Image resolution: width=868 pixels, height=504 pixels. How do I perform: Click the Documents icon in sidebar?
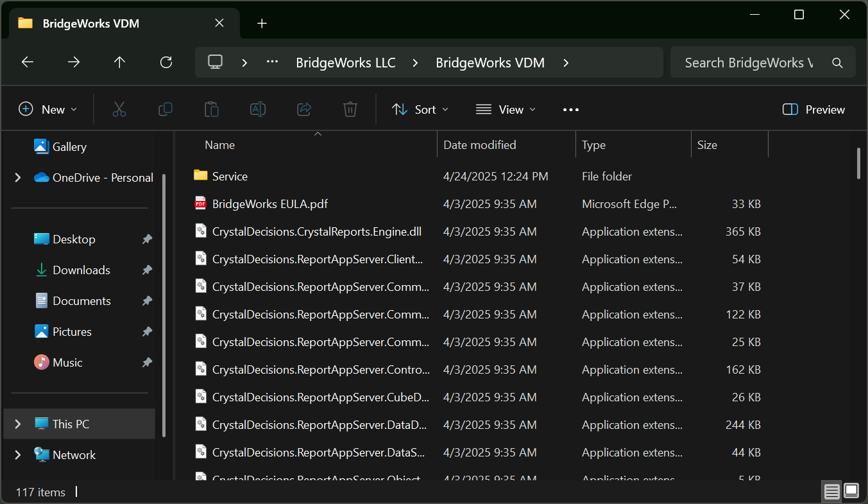pos(42,300)
